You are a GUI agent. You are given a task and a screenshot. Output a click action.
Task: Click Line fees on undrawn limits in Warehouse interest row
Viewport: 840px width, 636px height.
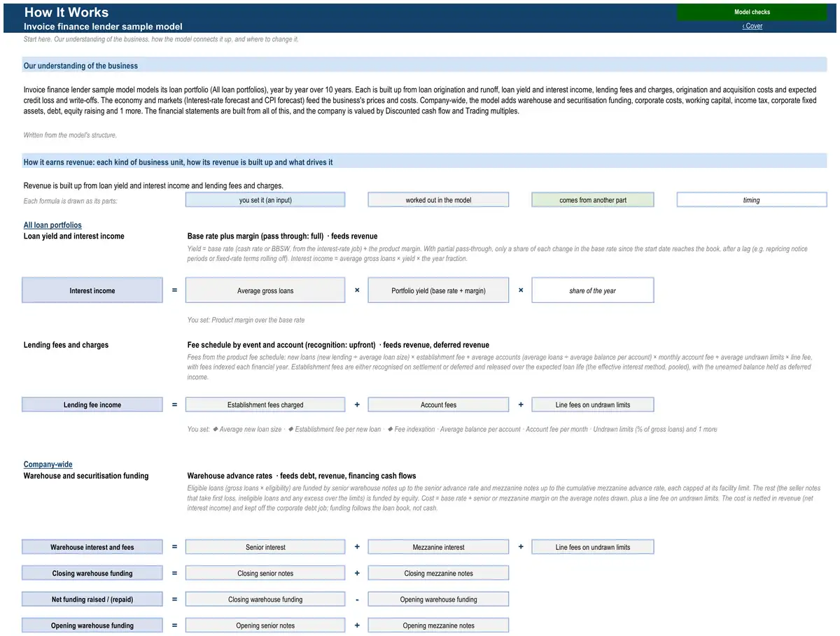coord(593,547)
